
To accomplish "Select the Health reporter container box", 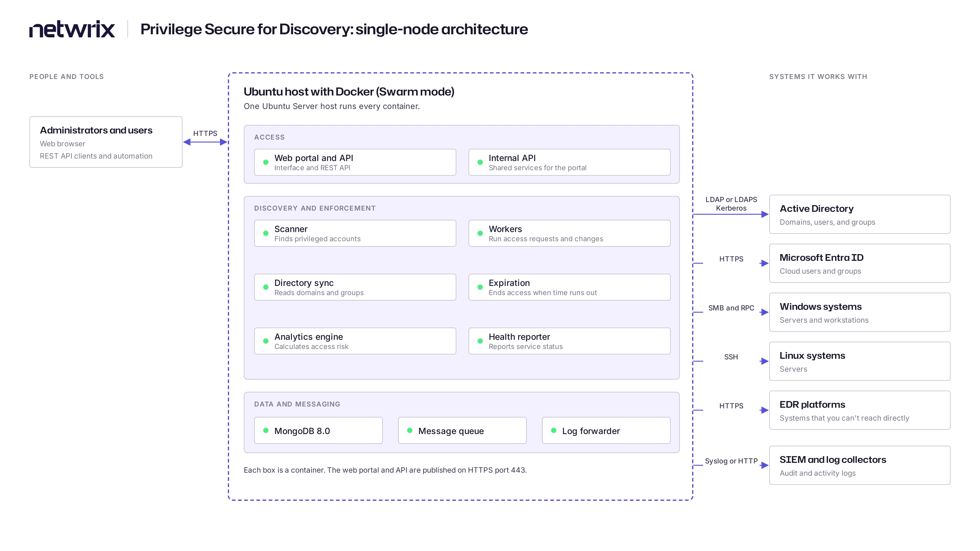I will pyautogui.click(x=570, y=341).
